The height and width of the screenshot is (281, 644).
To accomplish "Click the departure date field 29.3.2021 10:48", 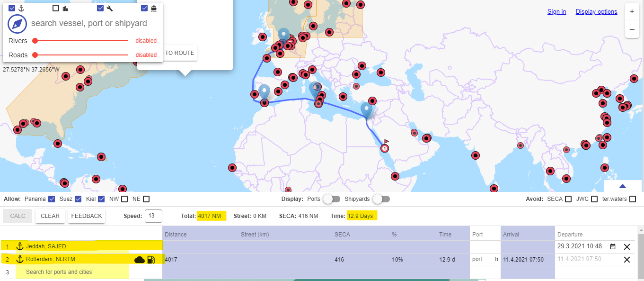I will pyautogui.click(x=580, y=246).
